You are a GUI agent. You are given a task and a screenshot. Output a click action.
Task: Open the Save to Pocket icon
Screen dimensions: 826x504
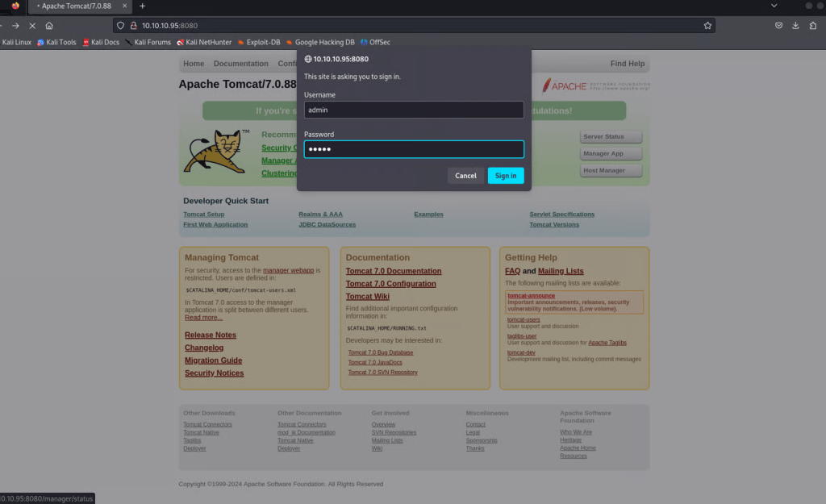coord(778,26)
